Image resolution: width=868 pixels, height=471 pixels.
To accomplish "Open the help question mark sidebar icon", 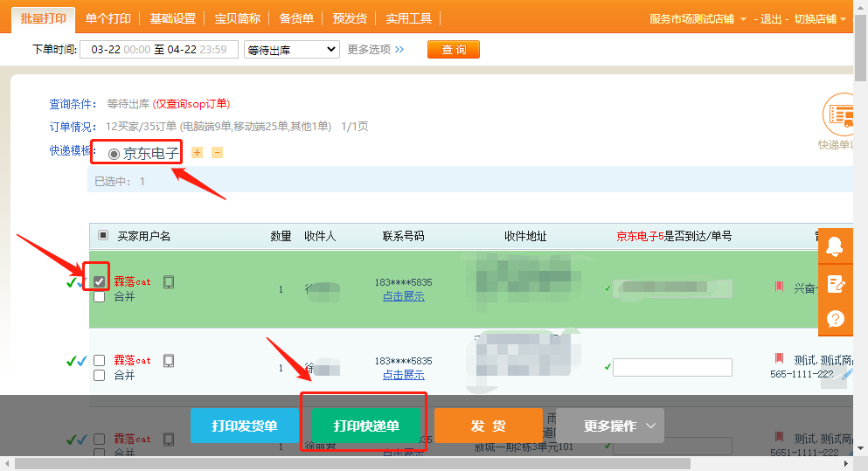I will coord(836,319).
